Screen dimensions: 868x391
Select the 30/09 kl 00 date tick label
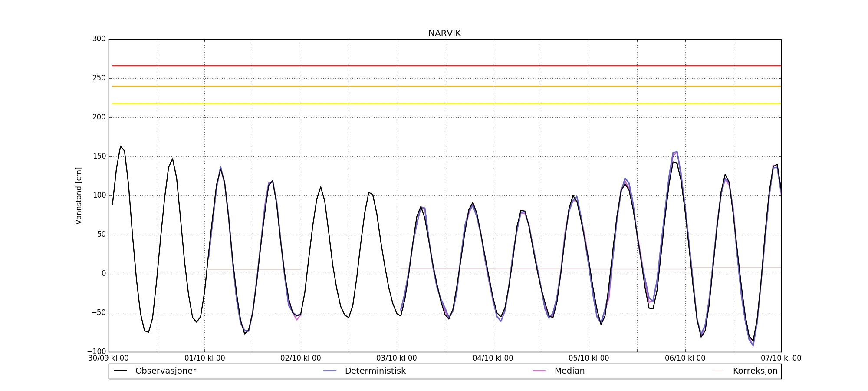(108, 358)
